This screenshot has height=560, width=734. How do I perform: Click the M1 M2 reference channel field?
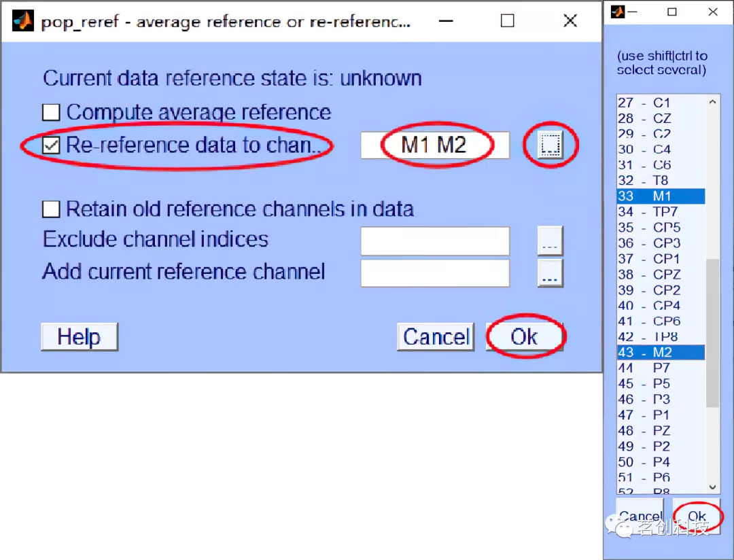click(434, 145)
